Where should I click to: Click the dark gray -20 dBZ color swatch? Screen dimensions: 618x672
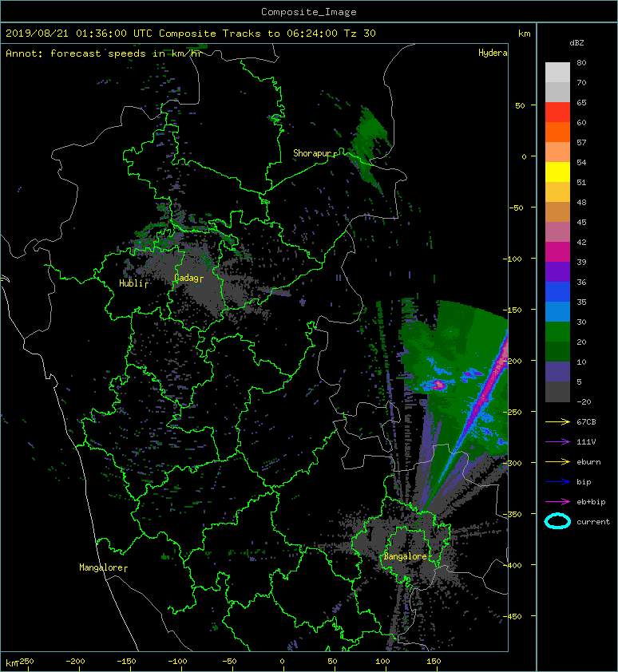(x=557, y=392)
